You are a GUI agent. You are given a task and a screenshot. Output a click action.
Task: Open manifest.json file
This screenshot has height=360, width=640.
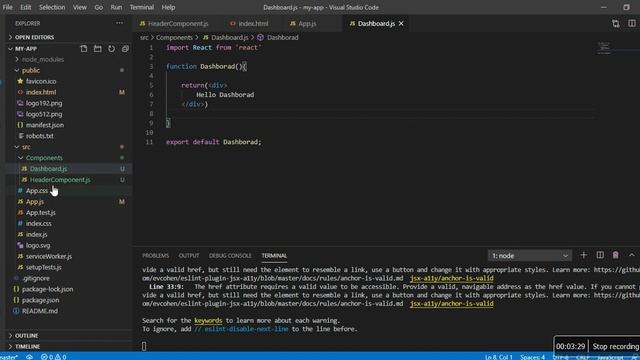(x=44, y=125)
